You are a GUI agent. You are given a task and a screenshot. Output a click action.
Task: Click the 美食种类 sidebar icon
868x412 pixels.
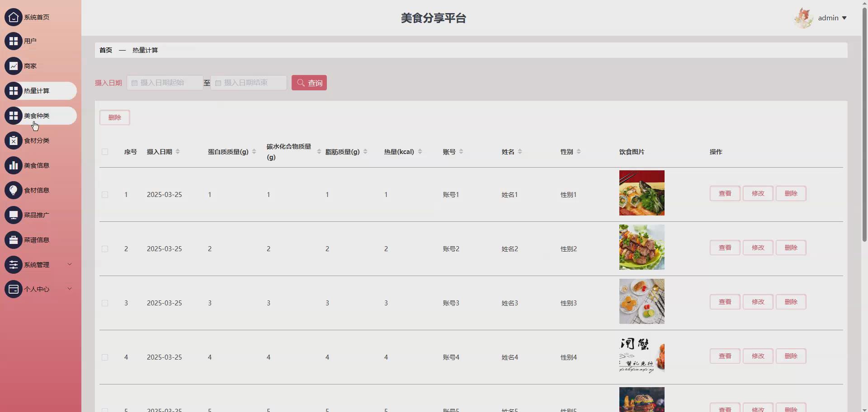[14, 116]
